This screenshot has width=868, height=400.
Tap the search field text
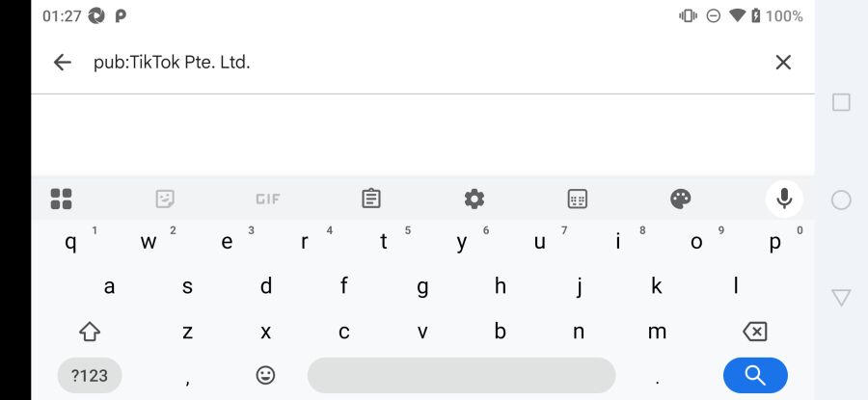[x=172, y=63]
